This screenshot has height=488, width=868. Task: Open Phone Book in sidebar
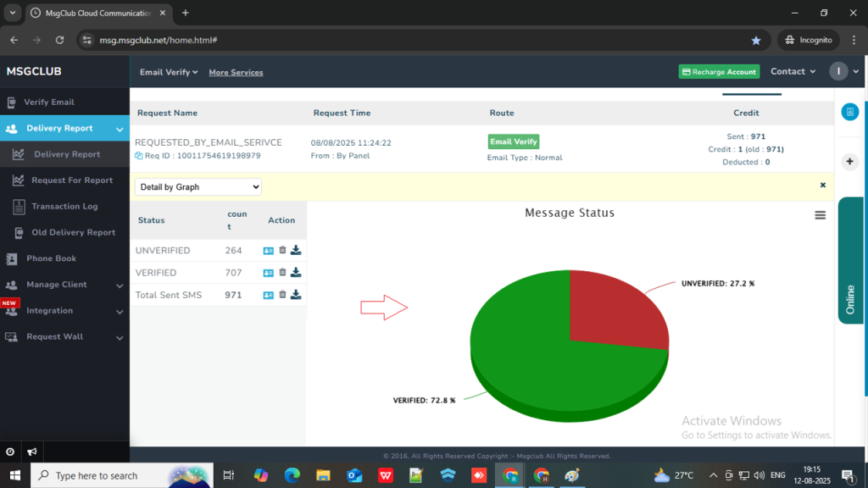pyautogui.click(x=51, y=258)
